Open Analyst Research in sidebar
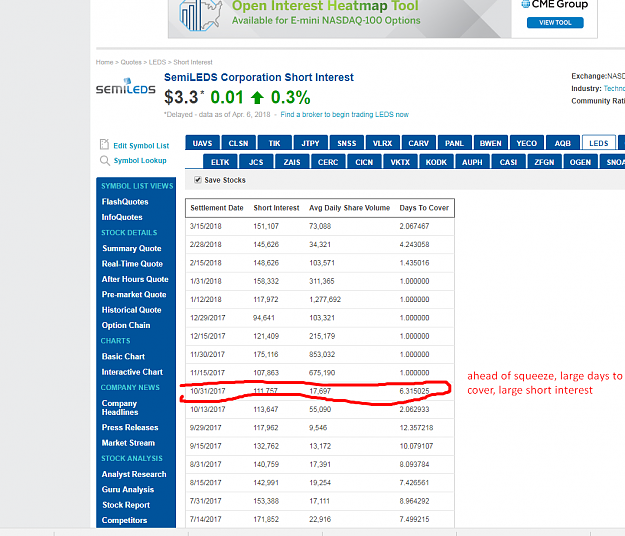This screenshot has width=625, height=536. (x=134, y=474)
